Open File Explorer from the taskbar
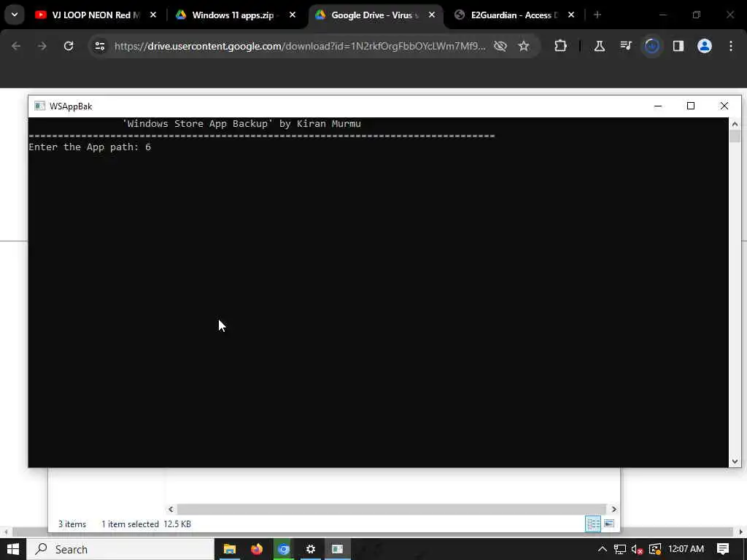Image resolution: width=747 pixels, height=560 pixels. tap(230, 549)
